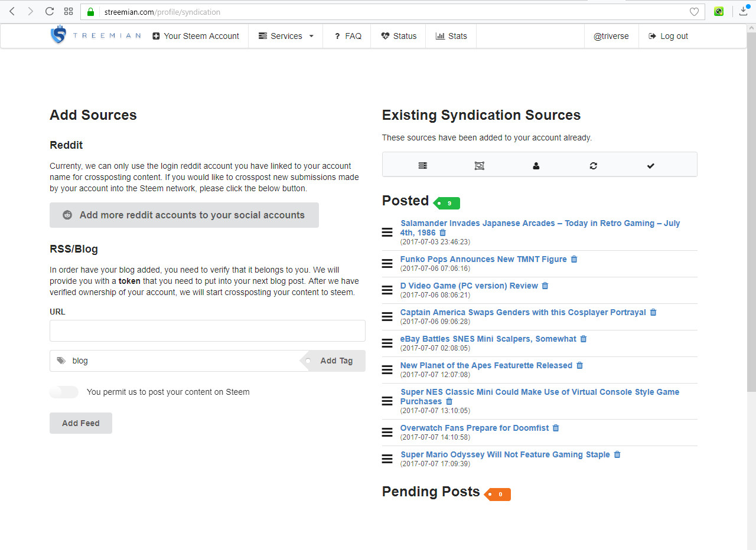Open the D Video Game (PC version) Review link
The image size is (756, 550).
(x=469, y=286)
